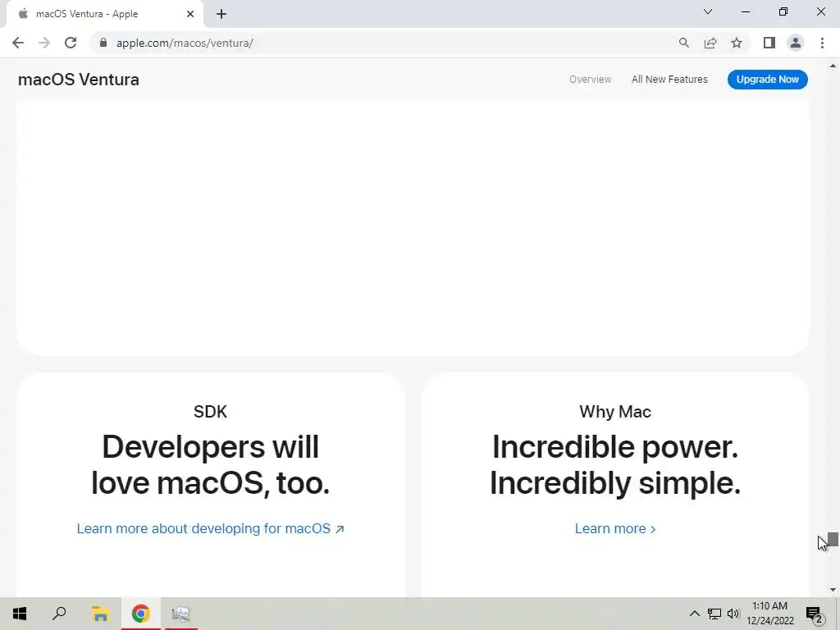Viewport: 840px width, 630px height.
Task: Open Windows taskbar search
Action: (x=59, y=614)
